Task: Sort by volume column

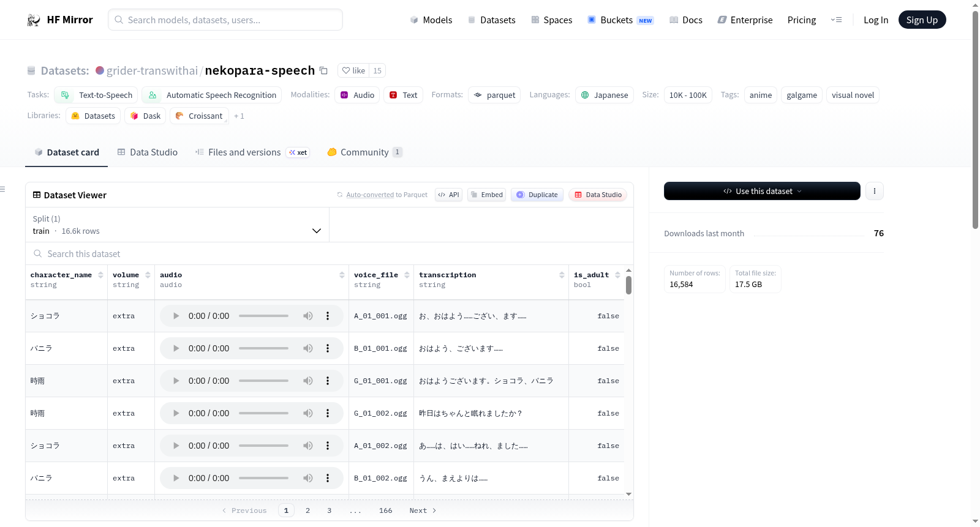Action: 148,275
